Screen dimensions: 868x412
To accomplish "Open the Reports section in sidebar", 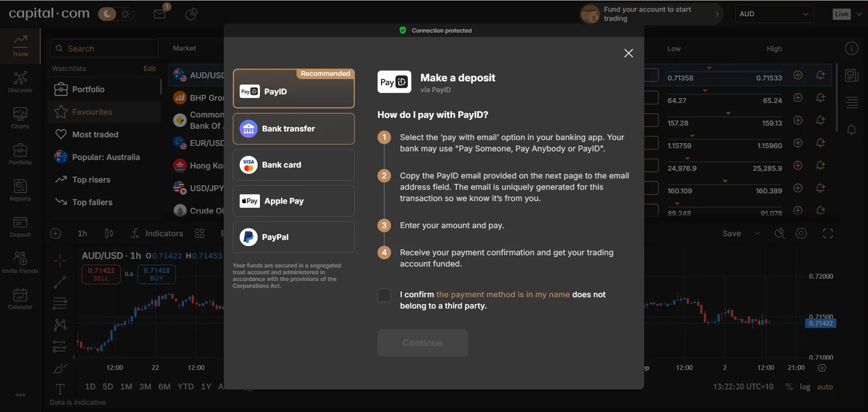I will [x=20, y=190].
